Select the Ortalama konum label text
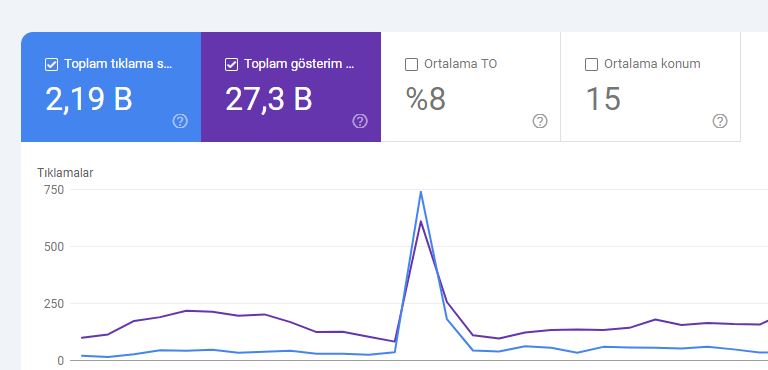 (x=652, y=64)
